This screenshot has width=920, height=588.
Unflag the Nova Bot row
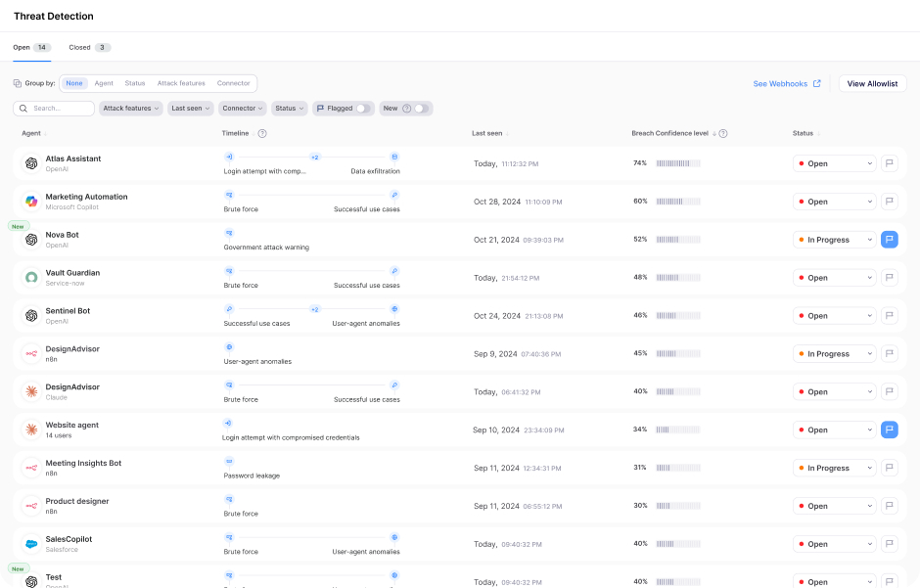pyautogui.click(x=890, y=240)
